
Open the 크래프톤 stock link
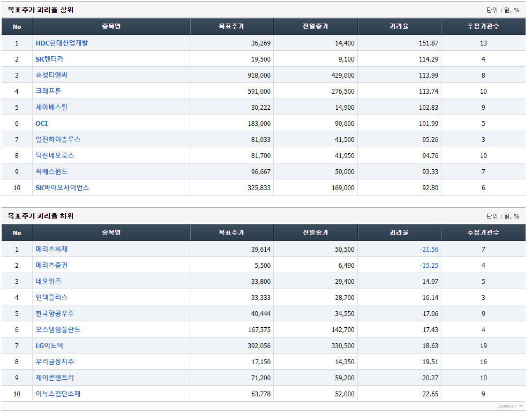point(49,91)
